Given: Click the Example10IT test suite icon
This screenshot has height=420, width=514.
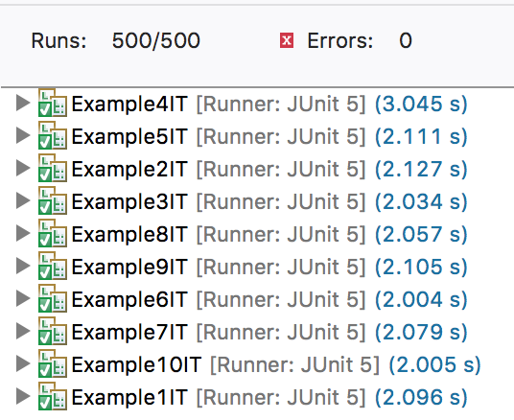Looking at the screenshot, I should [53, 364].
